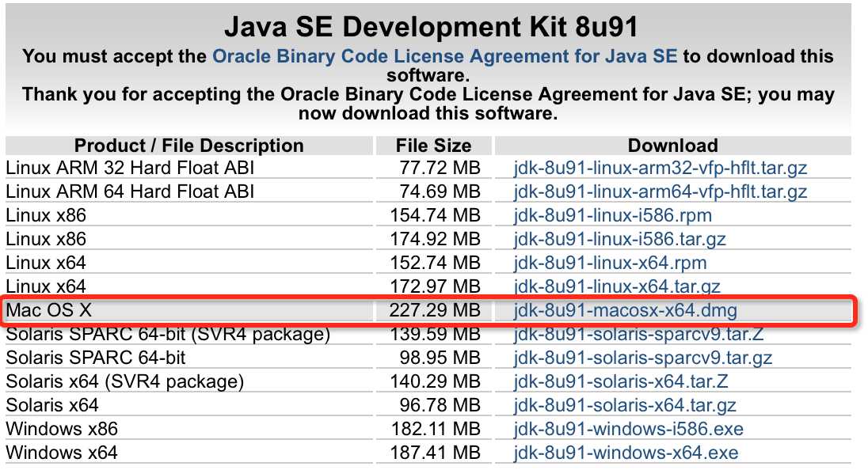Click the 227.29 MB file size cell
868x470 pixels.
(434, 310)
